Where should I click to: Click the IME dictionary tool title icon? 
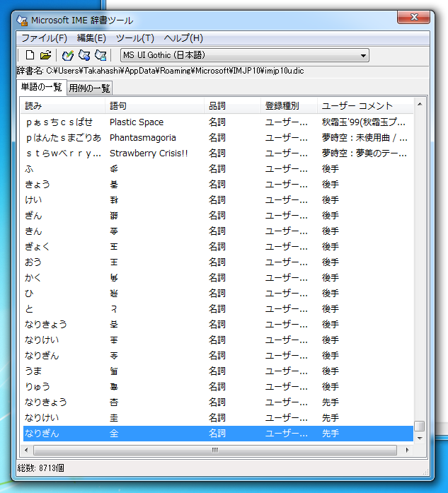point(22,21)
